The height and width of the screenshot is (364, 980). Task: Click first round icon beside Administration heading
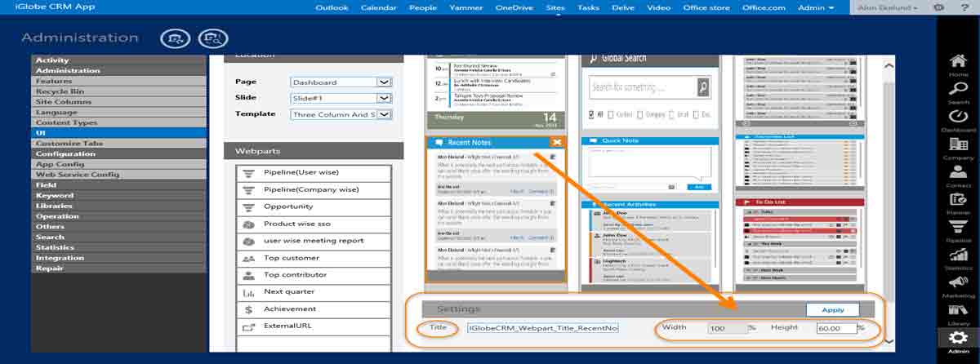tap(176, 38)
